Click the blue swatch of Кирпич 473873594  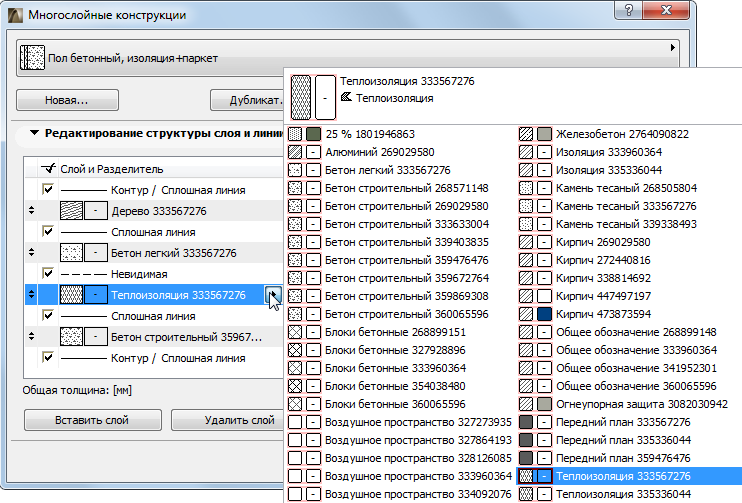tap(544, 314)
